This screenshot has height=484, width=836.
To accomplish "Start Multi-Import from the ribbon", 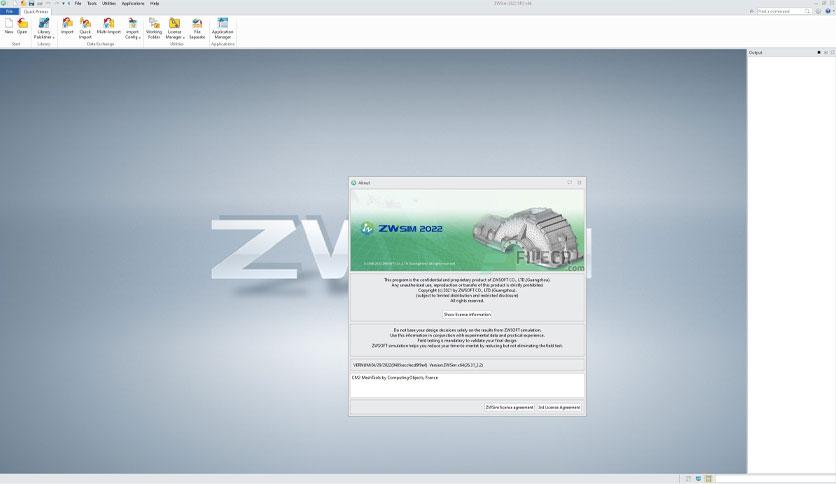I will (x=108, y=27).
